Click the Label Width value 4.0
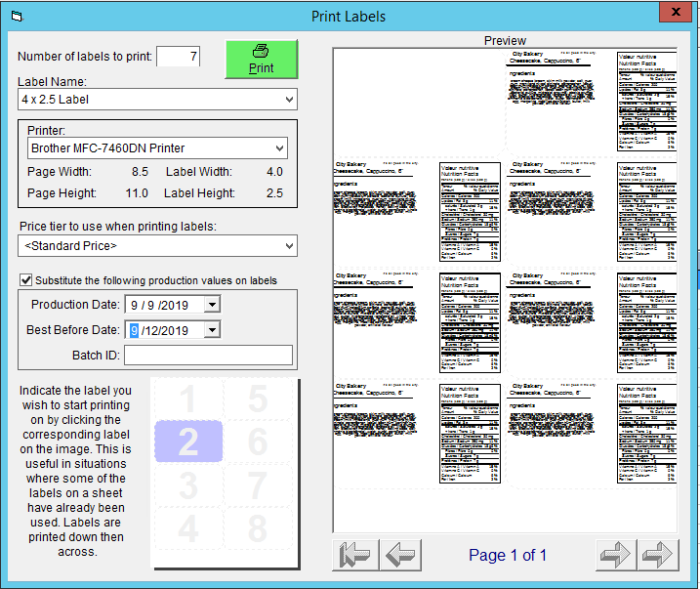Screen dimensions: 700x589 coord(274,172)
